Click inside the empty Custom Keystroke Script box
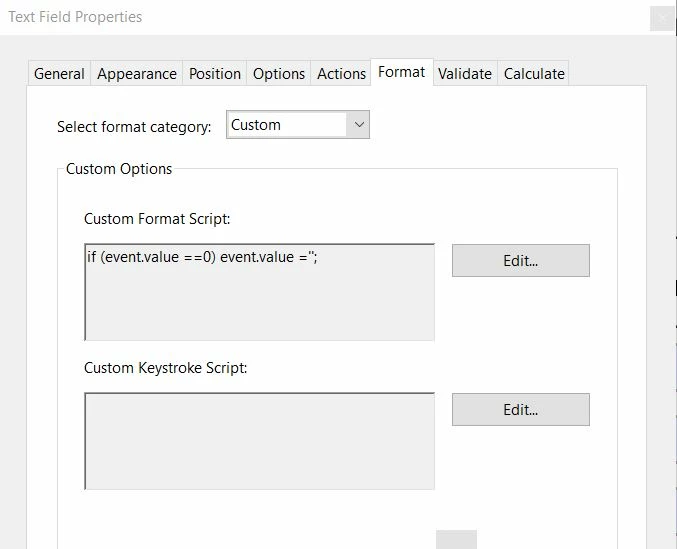Viewport: 677px width, 549px height. [x=260, y=441]
